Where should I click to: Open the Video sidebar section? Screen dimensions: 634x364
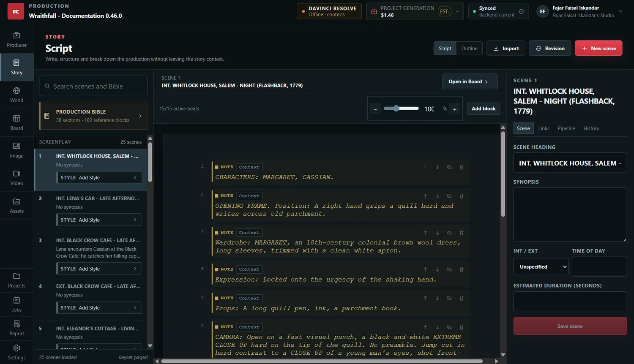point(16,178)
